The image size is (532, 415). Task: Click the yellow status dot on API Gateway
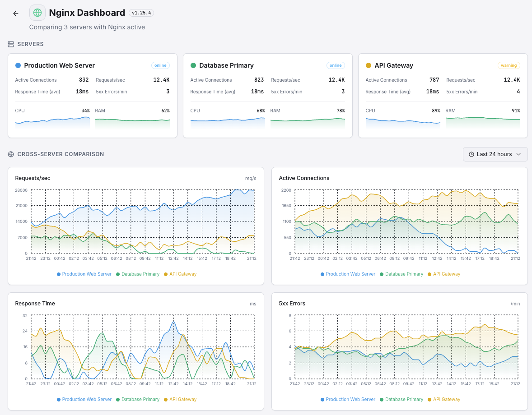pos(368,65)
